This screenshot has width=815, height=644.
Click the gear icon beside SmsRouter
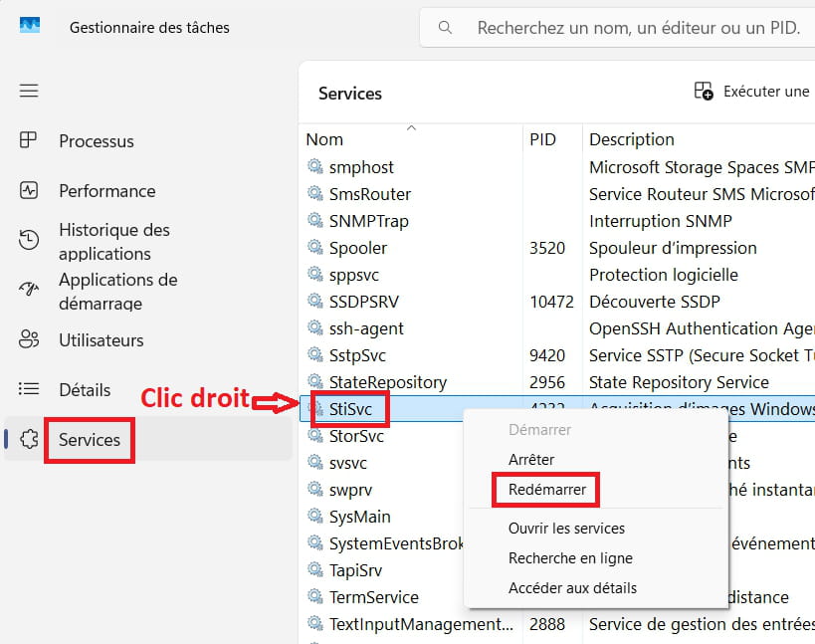(x=315, y=193)
